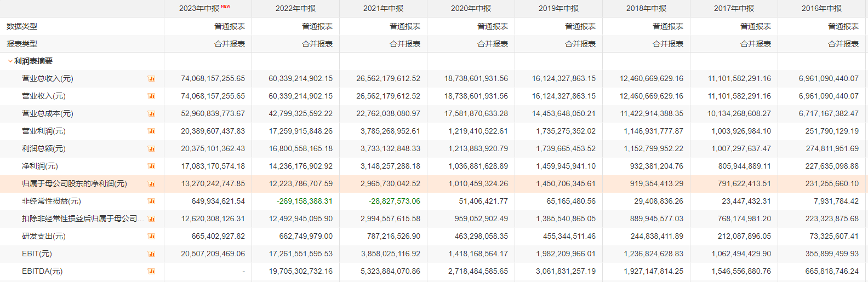Collapse the 利润表摘要 section
Viewport: 868px width, 282px height.
coord(10,61)
